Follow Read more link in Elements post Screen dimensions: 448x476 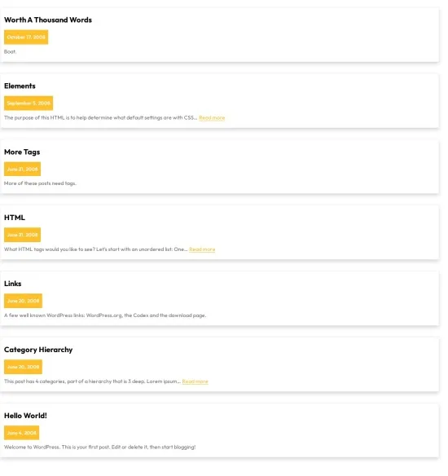point(212,118)
